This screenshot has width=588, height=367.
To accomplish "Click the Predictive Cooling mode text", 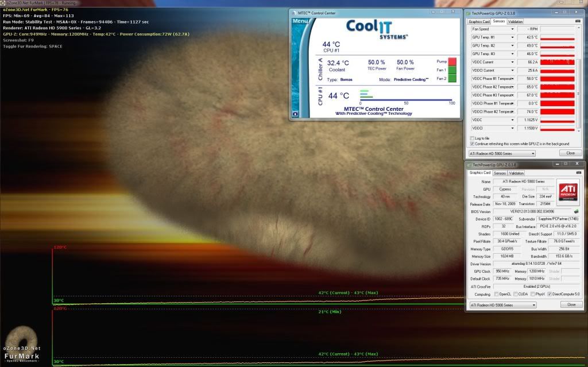I will pos(411,80).
